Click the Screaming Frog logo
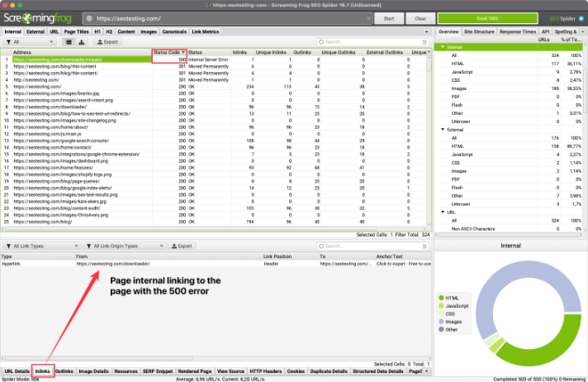588x382 pixels. 37,18
